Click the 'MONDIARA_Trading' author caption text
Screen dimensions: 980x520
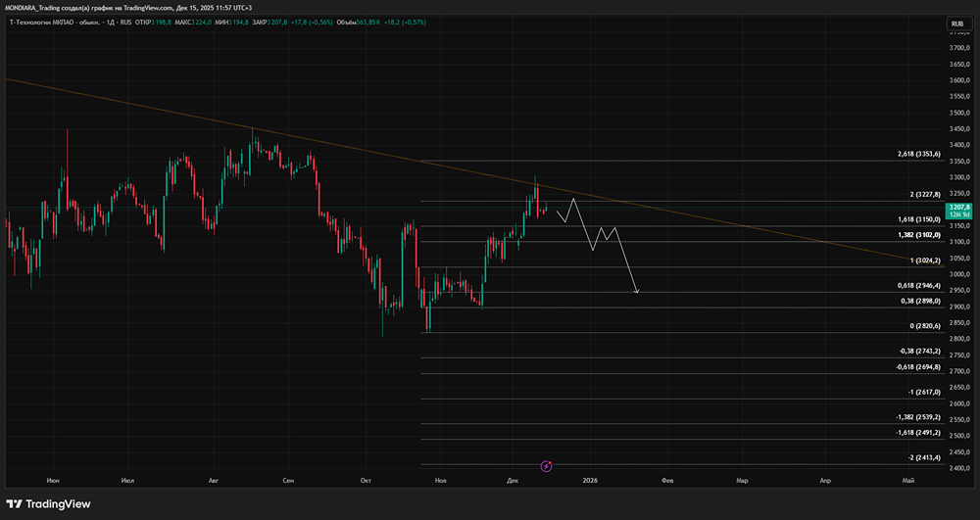point(30,8)
